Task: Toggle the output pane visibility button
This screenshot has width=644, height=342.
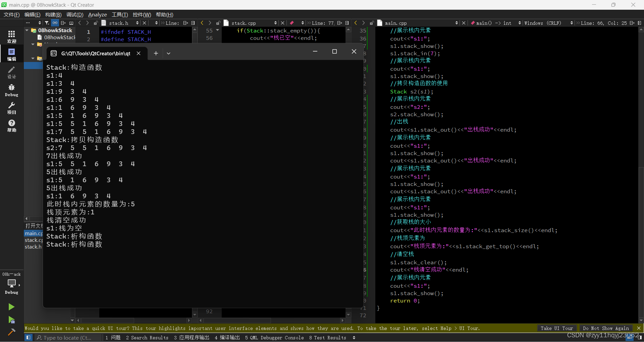Action: (28, 338)
